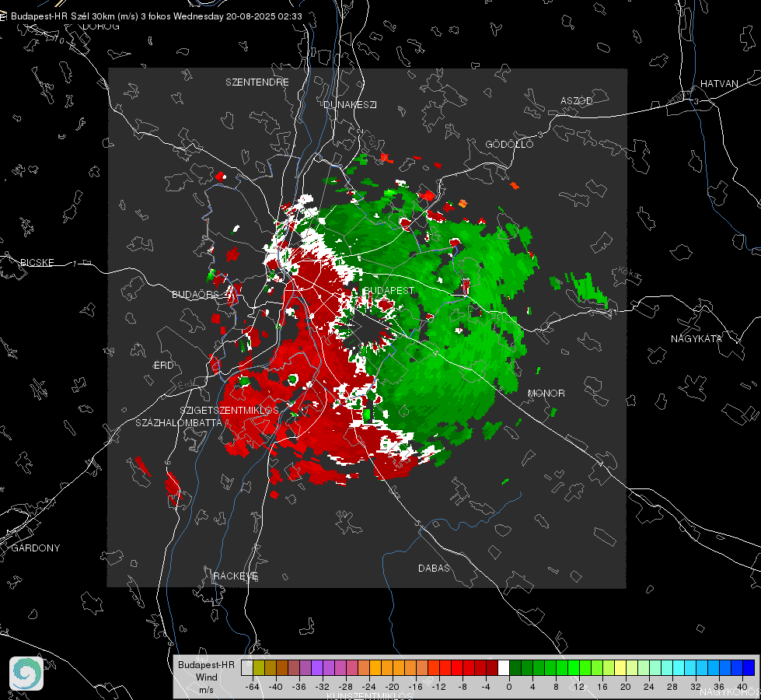Click the GÁRDONY town label
761x700 pixels.
click(x=36, y=548)
